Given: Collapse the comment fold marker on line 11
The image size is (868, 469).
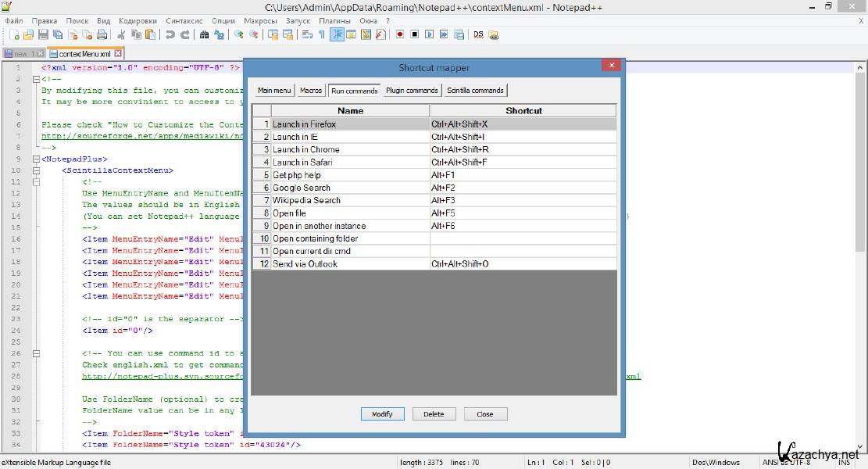Looking at the screenshot, I should pyautogui.click(x=36, y=181).
